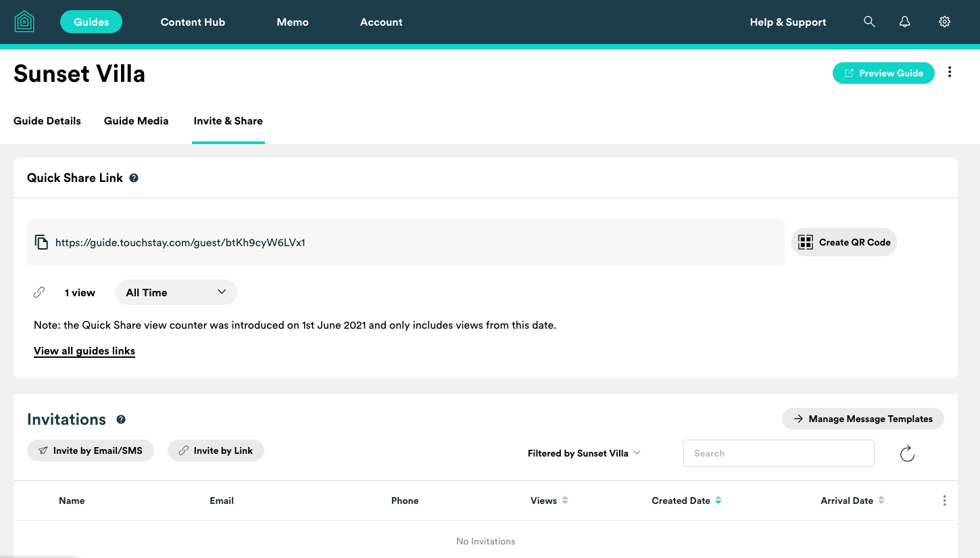Refresh the invitations list
This screenshot has width=980, height=558.
point(907,454)
